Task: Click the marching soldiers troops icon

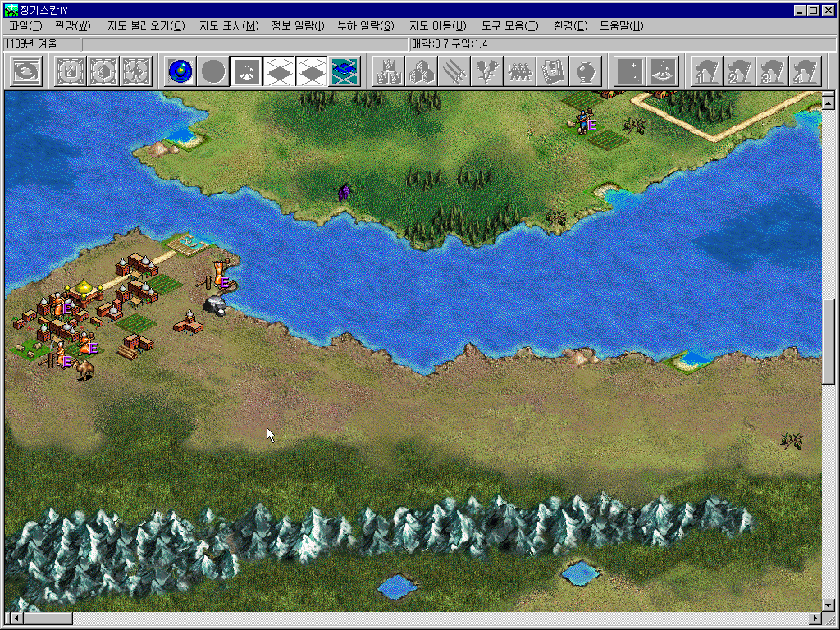Action: [x=519, y=71]
